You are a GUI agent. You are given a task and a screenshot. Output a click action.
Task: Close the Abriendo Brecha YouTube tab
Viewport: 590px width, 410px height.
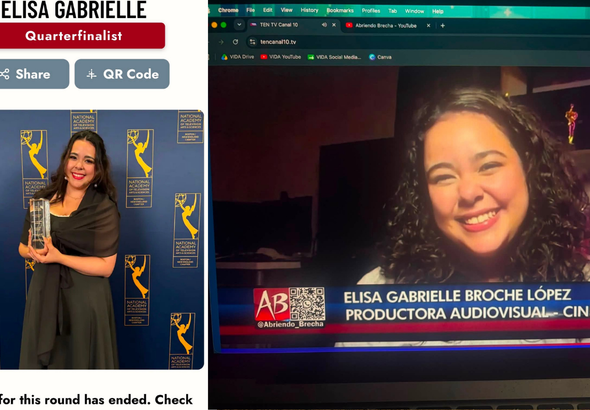[428, 26]
